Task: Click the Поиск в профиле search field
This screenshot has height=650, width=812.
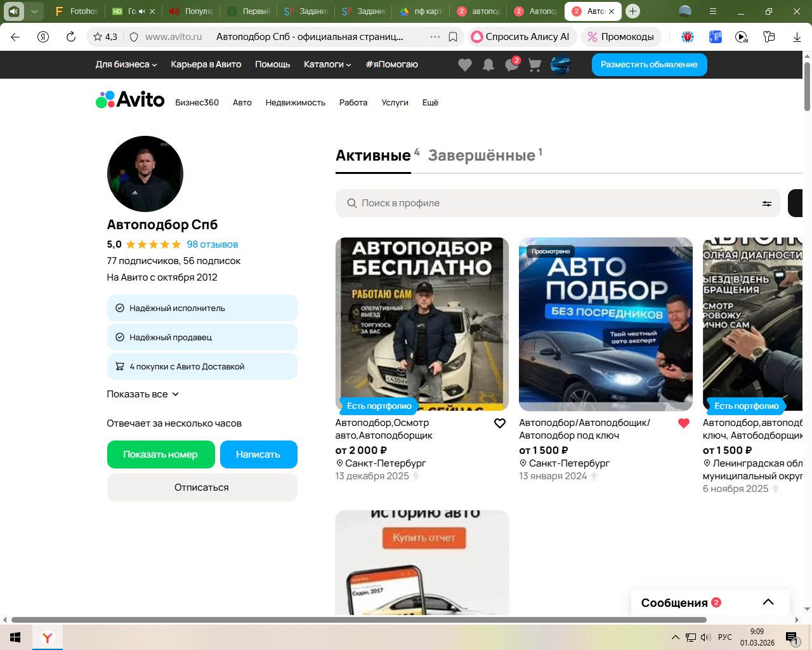Action: [x=558, y=203]
